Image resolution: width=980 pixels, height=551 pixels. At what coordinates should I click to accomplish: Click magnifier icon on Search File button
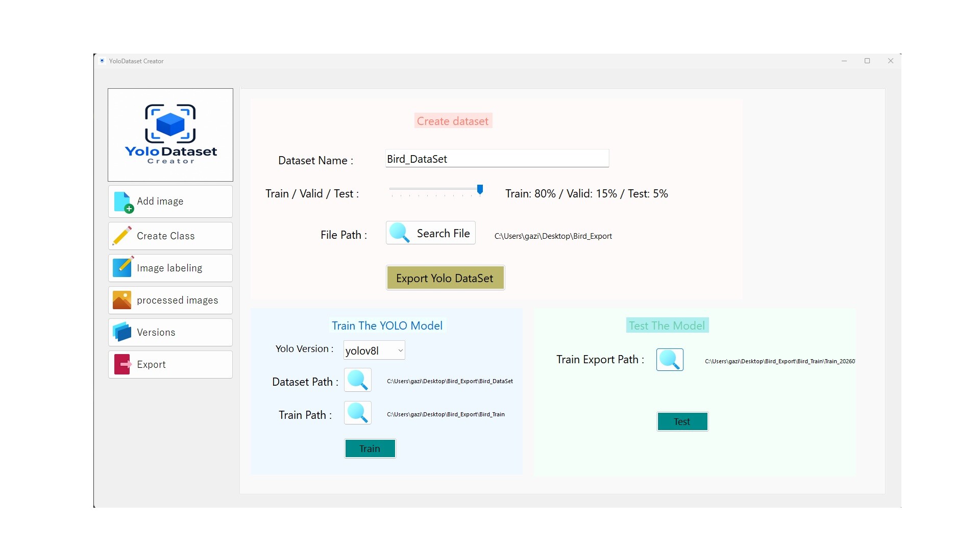(400, 233)
